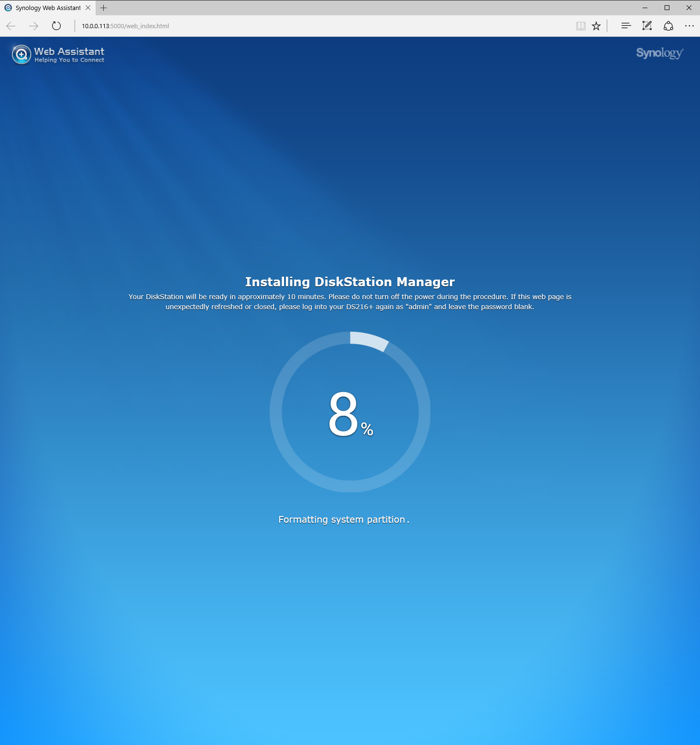The height and width of the screenshot is (745, 700).
Task: Click the 'Installing DiskStation Manager' heading
Action: 350,282
